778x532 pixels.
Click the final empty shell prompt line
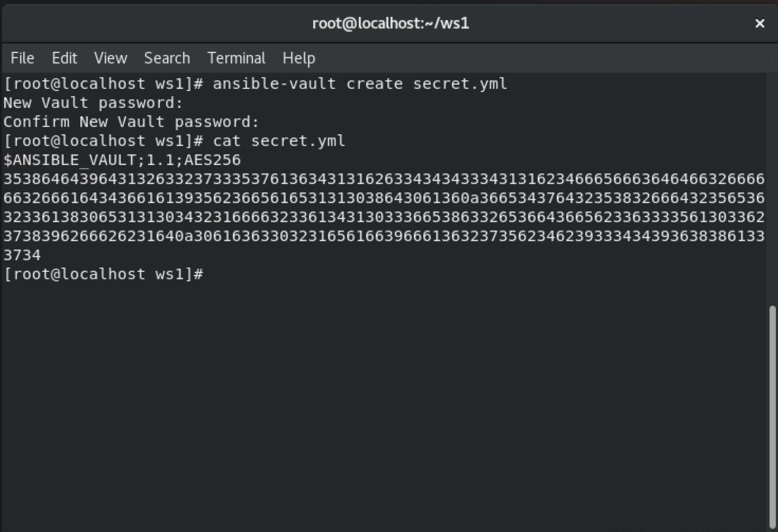104,274
